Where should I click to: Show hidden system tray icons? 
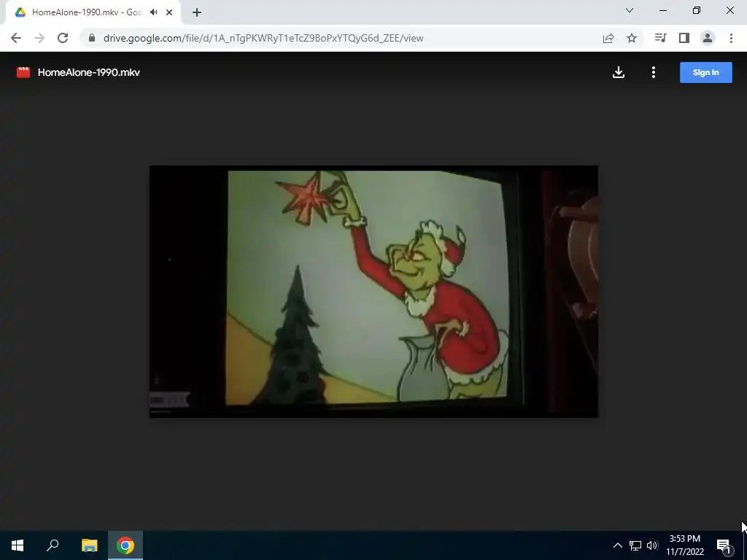(x=617, y=545)
